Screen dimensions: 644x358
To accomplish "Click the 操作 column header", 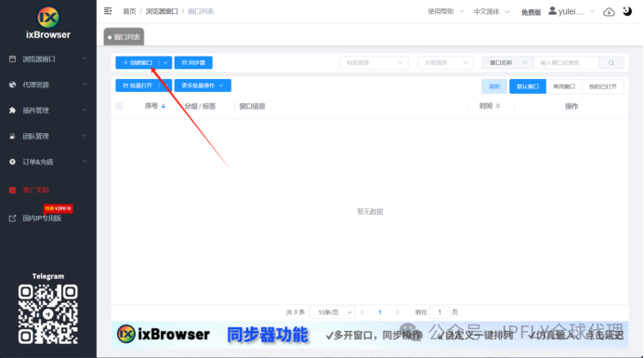I will point(572,106).
